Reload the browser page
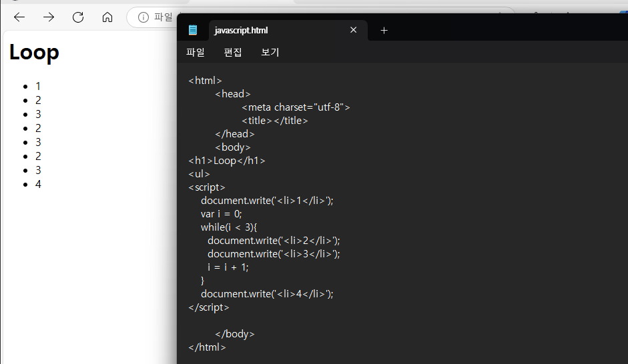The image size is (628, 364). pyautogui.click(x=78, y=17)
